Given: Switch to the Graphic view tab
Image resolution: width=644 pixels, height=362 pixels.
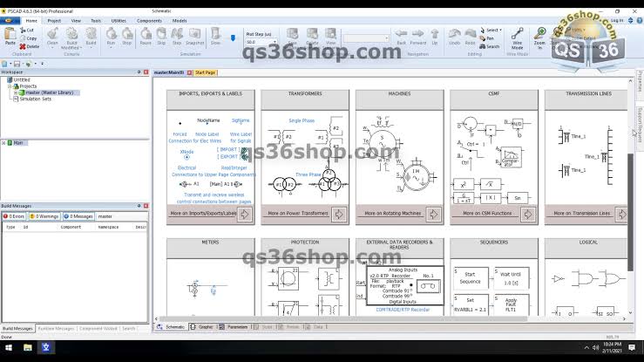Looking at the screenshot, I should [x=201, y=327].
